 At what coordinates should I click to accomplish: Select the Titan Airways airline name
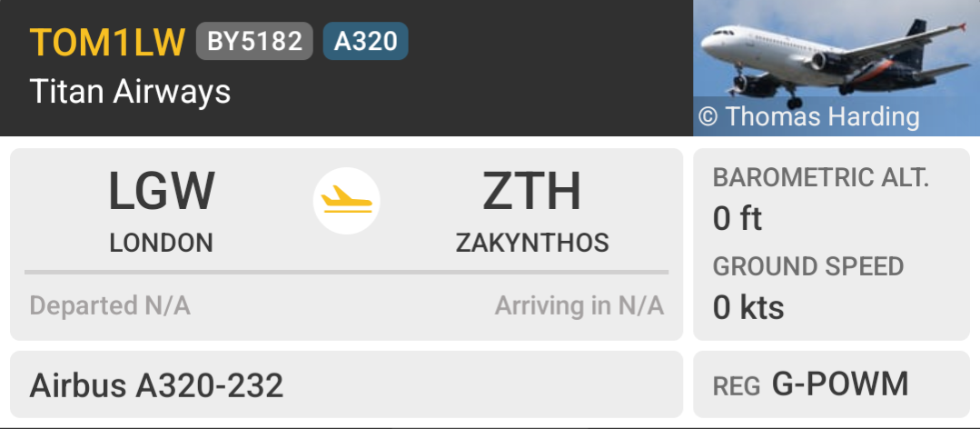[x=130, y=92]
